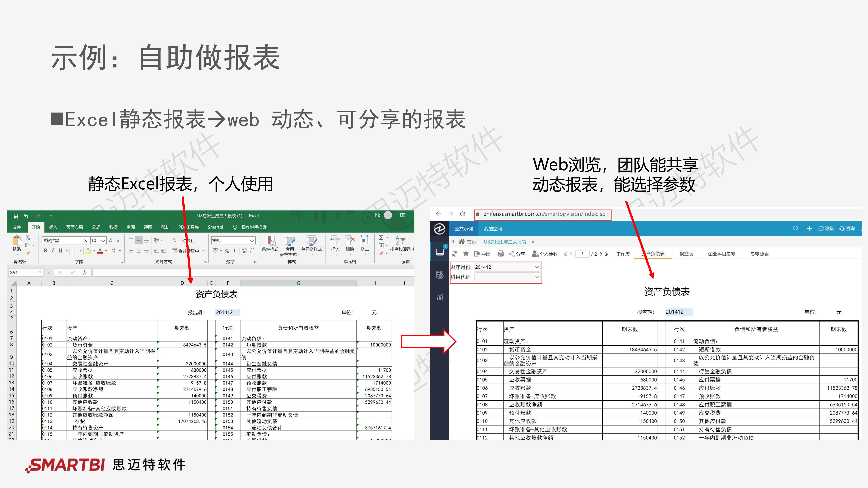Viewport: 868px width, 488px height.
Task: Toggle bold formatting in Excel
Action: tap(45, 251)
